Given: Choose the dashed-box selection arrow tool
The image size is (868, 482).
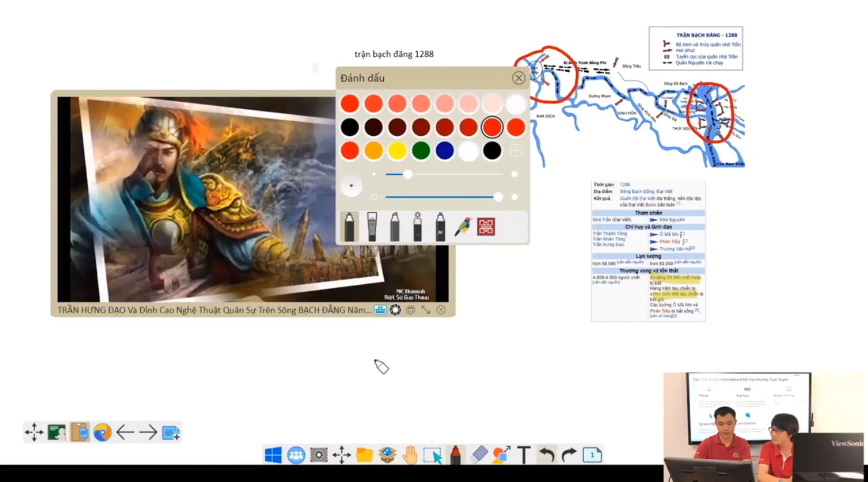Looking at the screenshot, I should (x=433, y=455).
